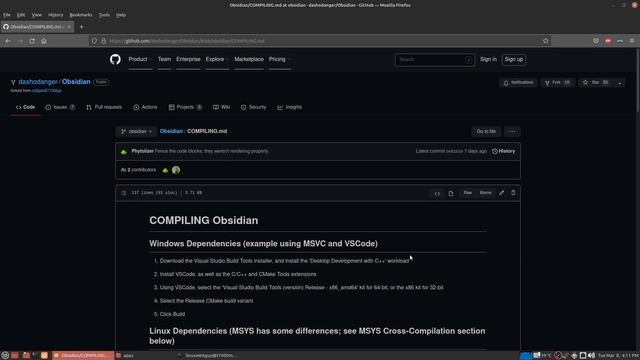Open the Projects tab
The height and width of the screenshot is (360, 640).
click(185, 107)
